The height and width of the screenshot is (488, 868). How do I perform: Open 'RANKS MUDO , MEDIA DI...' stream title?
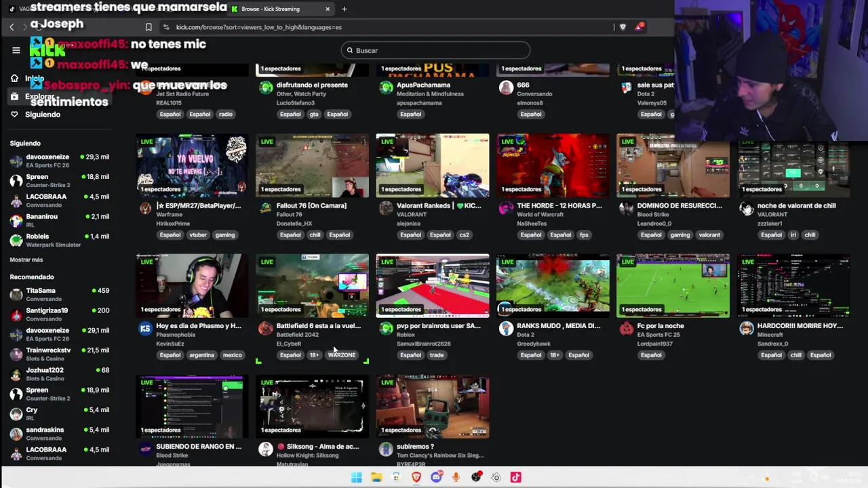point(559,326)
